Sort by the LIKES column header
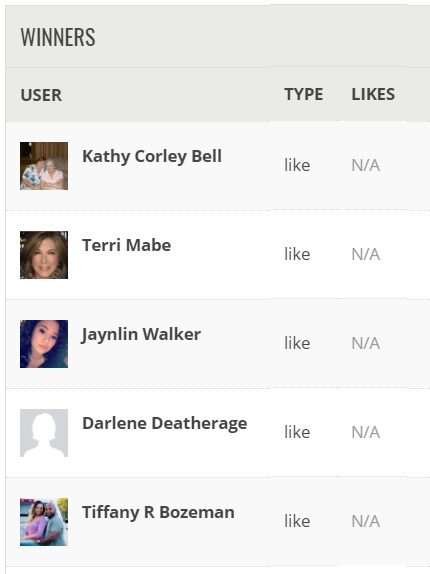 pos(373,94)
